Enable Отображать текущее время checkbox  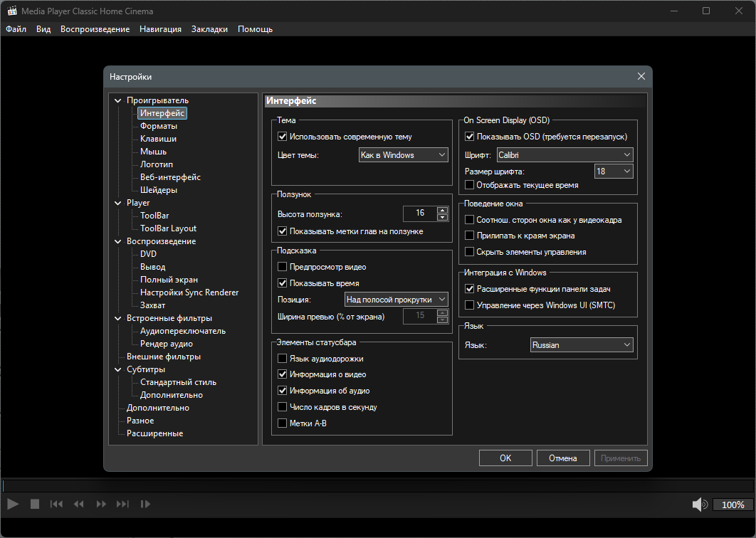point(469,184)
